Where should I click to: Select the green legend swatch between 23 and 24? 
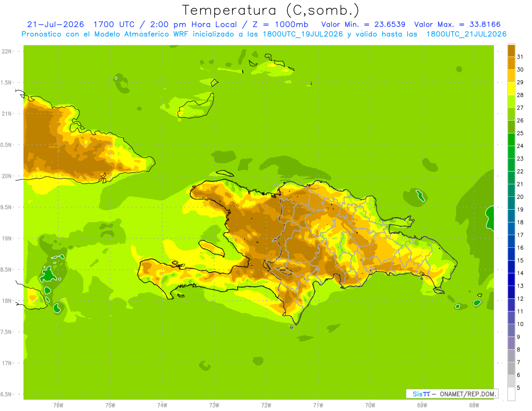[511, 152]
